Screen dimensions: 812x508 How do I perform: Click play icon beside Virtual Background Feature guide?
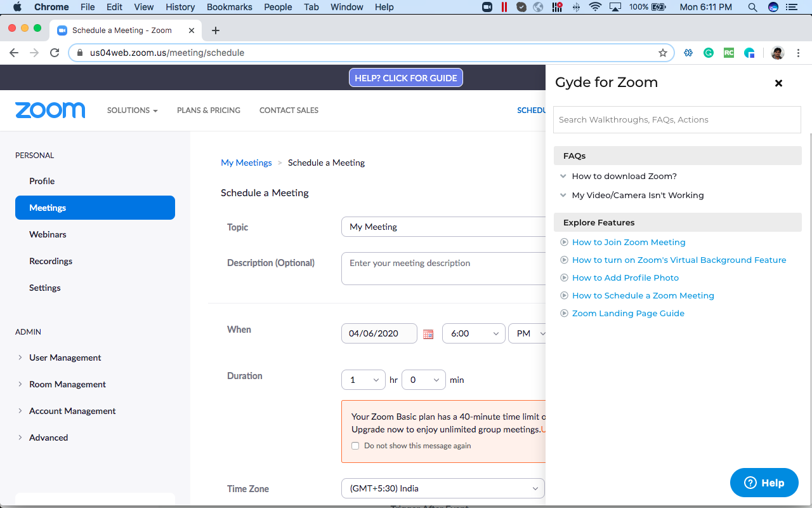point(564,260)
